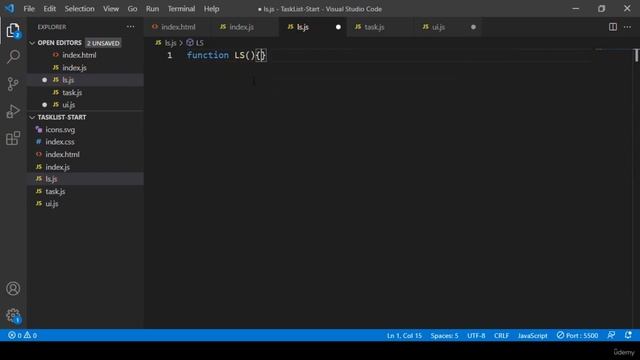Open index.html in the TASKLIST-START folder
This screenshot has height=360, width=640.
click(85, 155)
